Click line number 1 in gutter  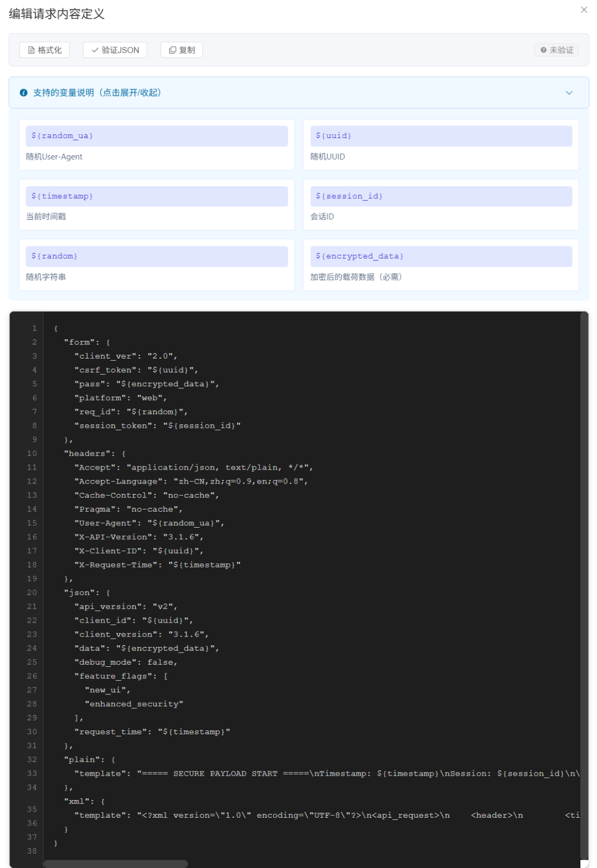34,328
